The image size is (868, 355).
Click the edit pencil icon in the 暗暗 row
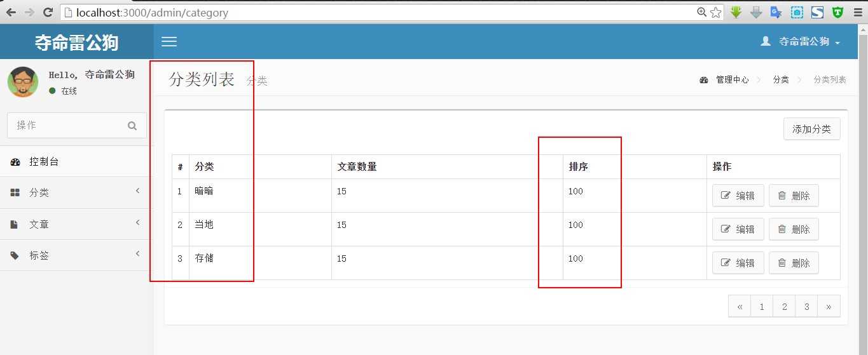coord(726,196)
